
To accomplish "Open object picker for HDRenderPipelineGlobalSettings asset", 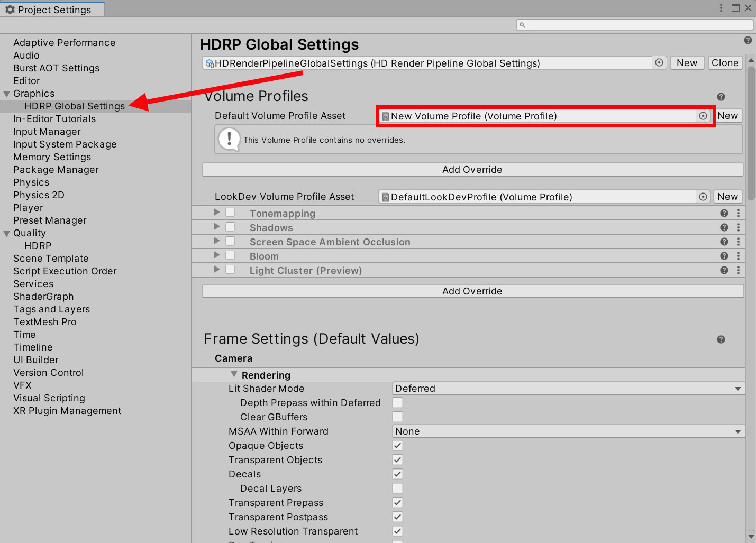I will 659,62.
